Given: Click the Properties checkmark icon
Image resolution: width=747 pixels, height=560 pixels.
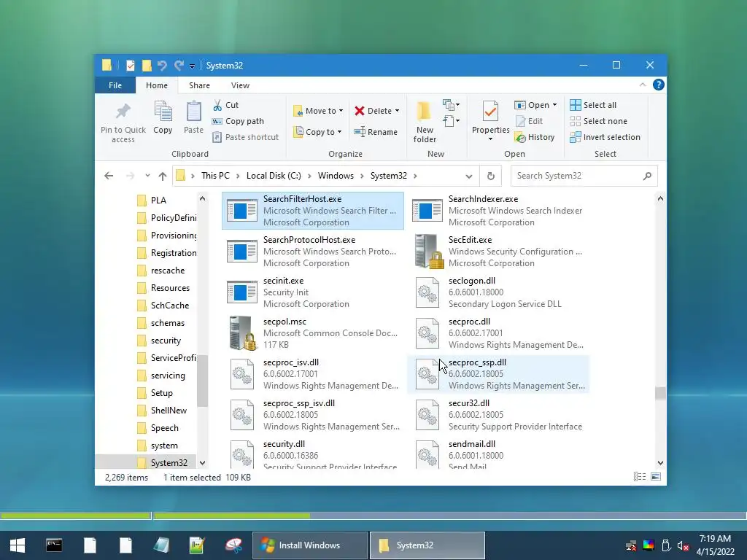Looking at the screenshot, I should (490, 112).
